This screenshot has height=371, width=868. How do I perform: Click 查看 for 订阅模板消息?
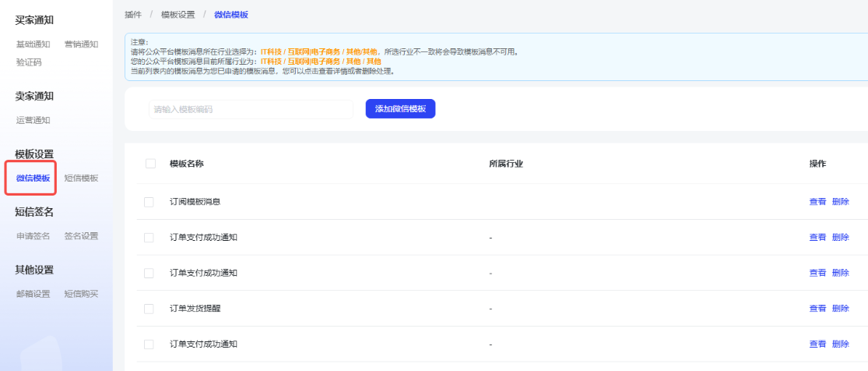817,202
